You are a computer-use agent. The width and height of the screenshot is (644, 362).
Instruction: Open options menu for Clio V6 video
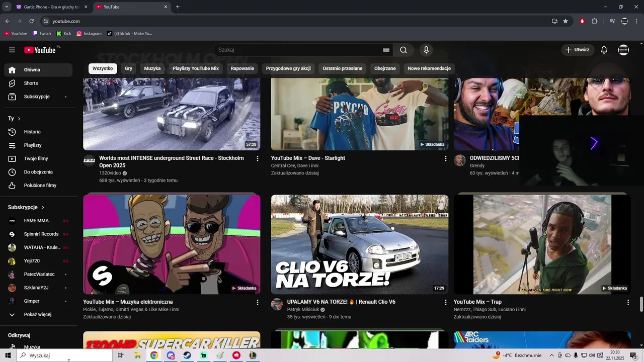(445, 302)
